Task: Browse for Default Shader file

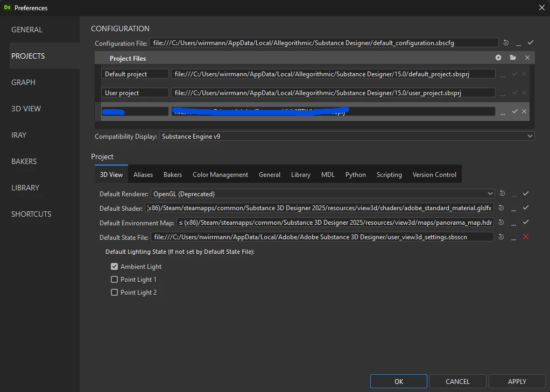Action: [513, 209]
